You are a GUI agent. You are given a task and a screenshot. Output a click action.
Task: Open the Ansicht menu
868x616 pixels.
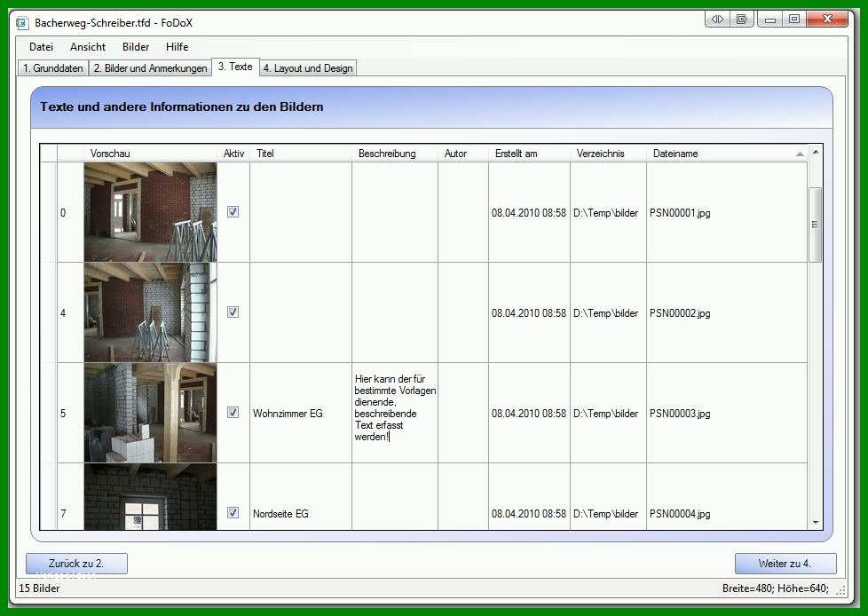click(x=88, y=47)
